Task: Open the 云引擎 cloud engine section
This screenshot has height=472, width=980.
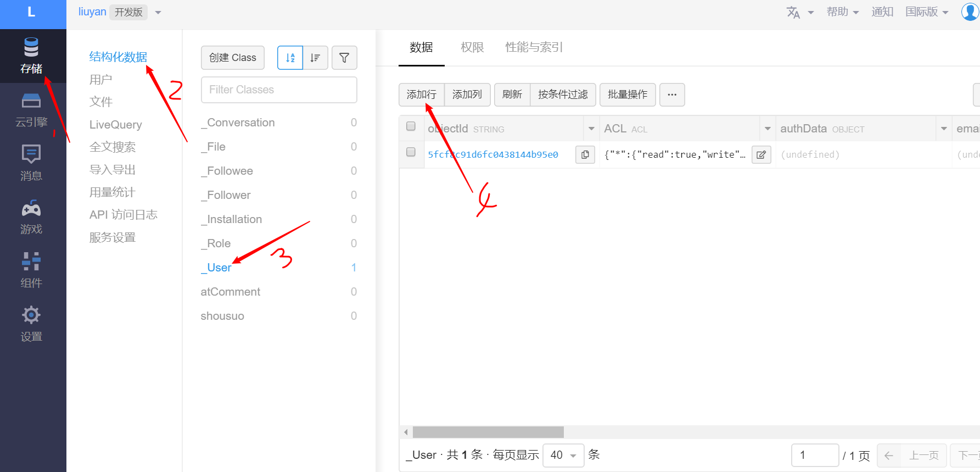Action: (x=31, y=110)
